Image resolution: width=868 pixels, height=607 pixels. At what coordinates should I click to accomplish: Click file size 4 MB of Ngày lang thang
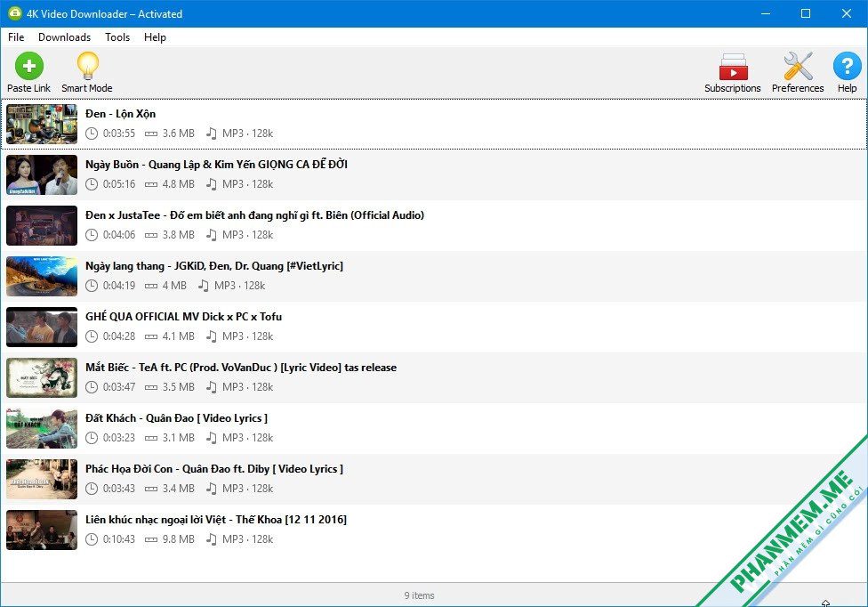tap(174, 286)
